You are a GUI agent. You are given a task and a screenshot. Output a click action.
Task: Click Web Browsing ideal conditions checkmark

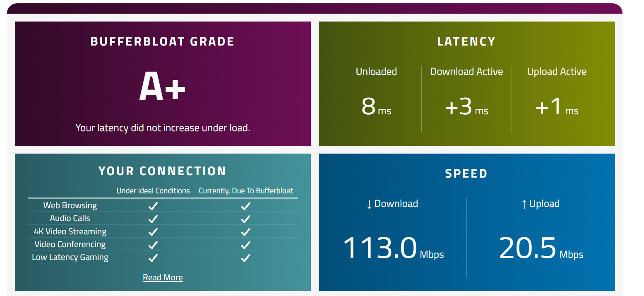(153, 206)
